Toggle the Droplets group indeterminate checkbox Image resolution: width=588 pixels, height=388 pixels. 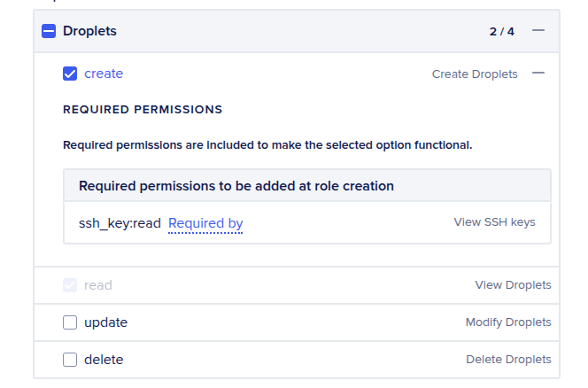[x=49, y=31]
